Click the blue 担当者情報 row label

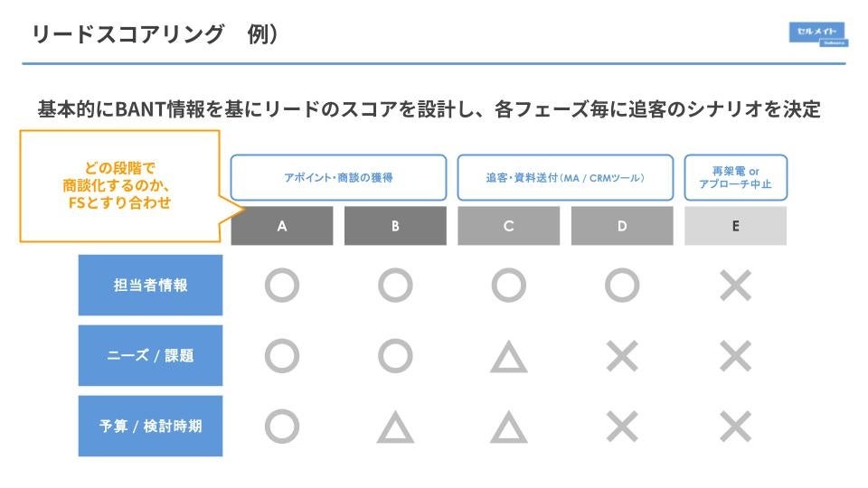150,286
